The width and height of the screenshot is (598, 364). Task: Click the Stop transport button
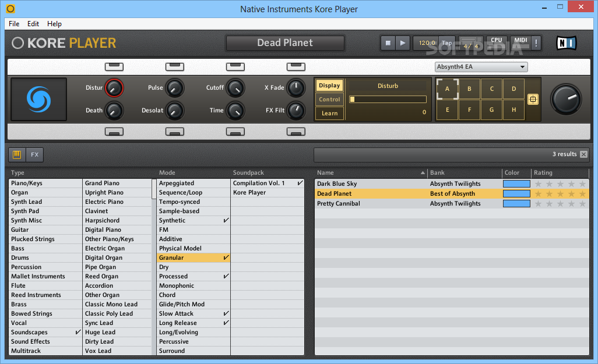point(388,43)
